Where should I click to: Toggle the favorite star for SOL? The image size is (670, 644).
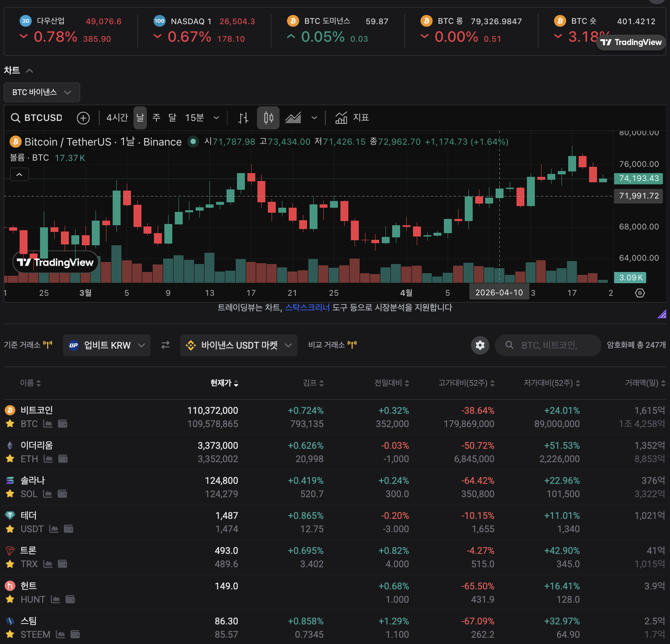(x=10, y=494)
